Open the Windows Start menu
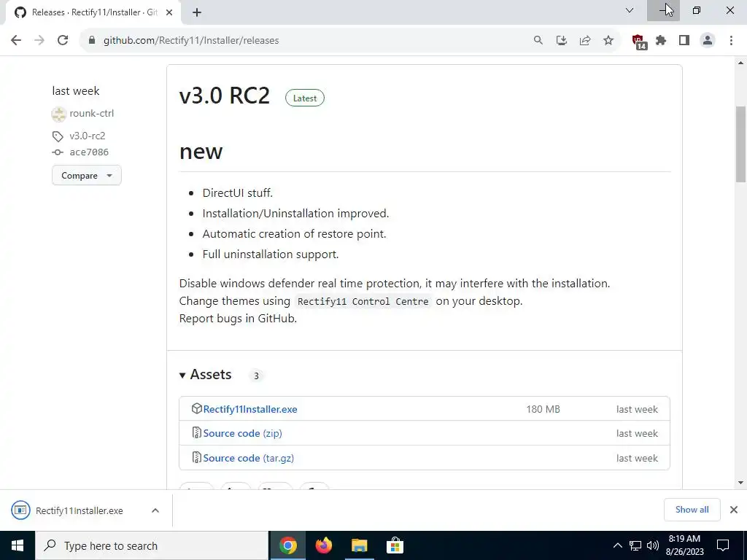 18,545
